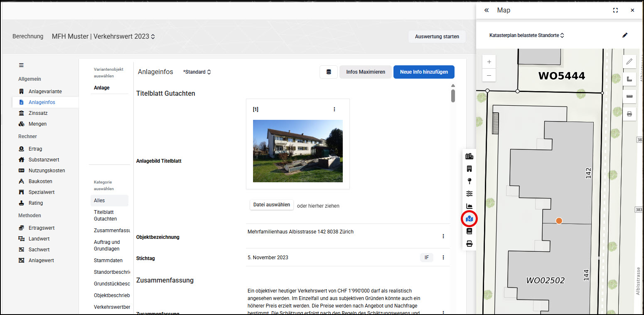
Task: Select Stammdaten category
Action: 108,260
